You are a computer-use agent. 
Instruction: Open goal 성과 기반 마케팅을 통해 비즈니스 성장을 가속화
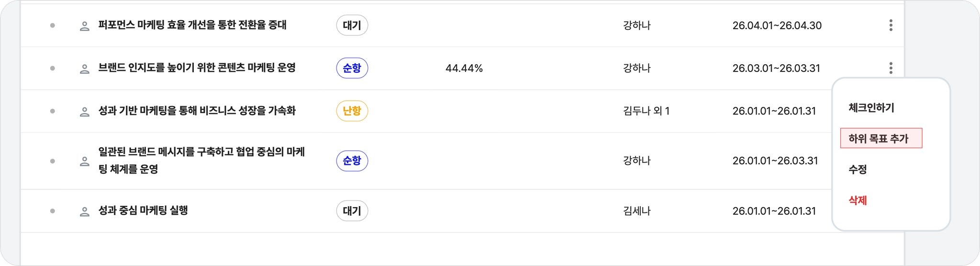pyautogui.click(x=197, y=111)
